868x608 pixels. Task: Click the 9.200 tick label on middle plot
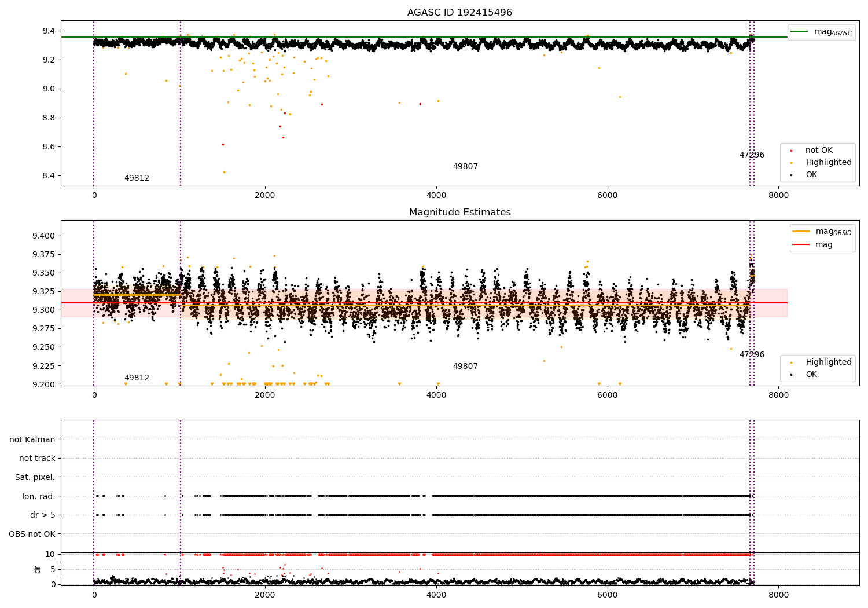tap(44, 385)
